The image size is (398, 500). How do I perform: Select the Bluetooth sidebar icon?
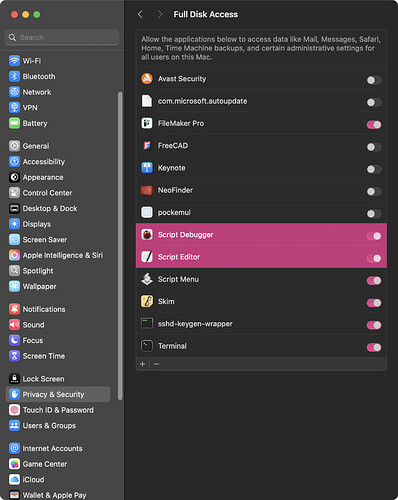14,76
